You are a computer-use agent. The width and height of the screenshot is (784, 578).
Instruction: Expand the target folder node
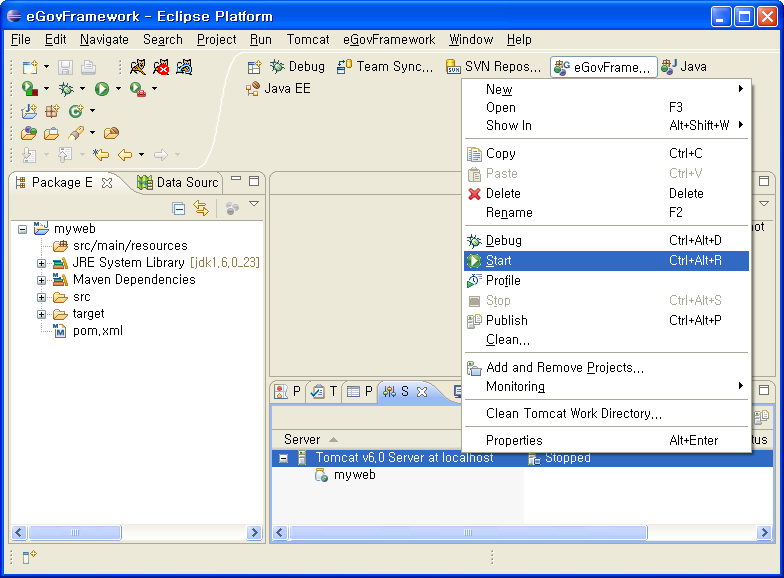tap(42, 314)
